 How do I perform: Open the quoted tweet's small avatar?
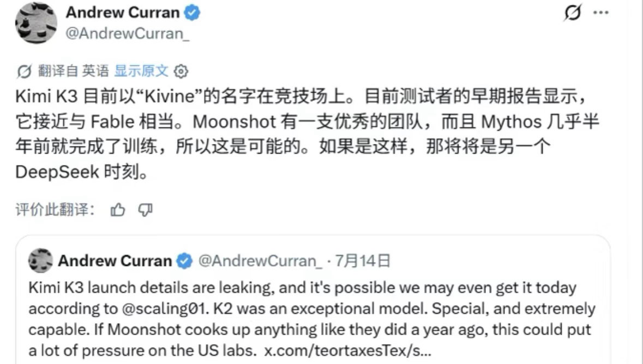pyautogui.click(x=40, y=260)
